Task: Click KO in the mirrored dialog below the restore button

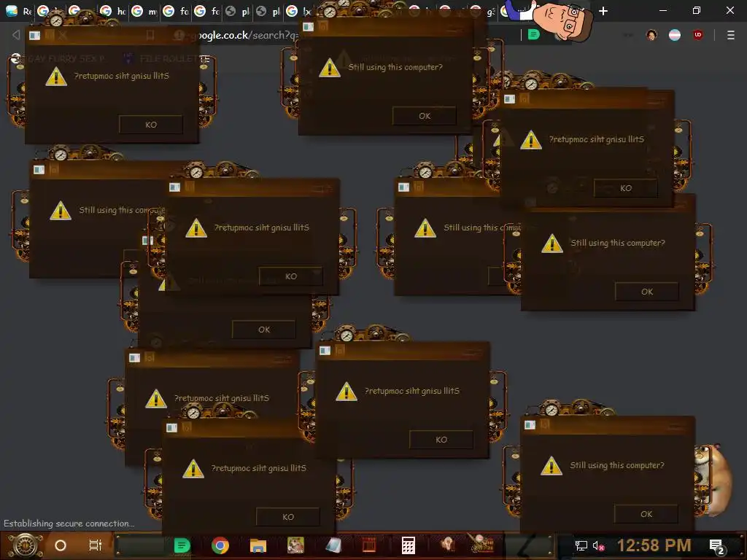Action: pos(626,188)
